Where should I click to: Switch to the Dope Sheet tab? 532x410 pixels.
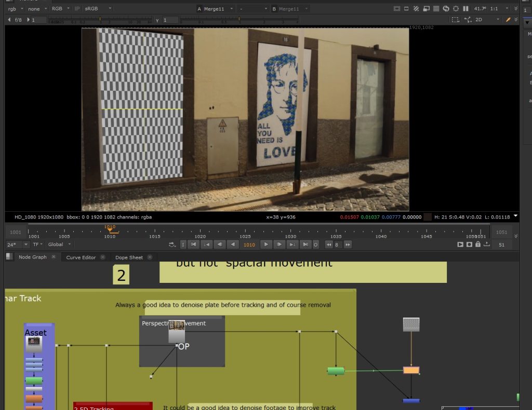point(129,257)
